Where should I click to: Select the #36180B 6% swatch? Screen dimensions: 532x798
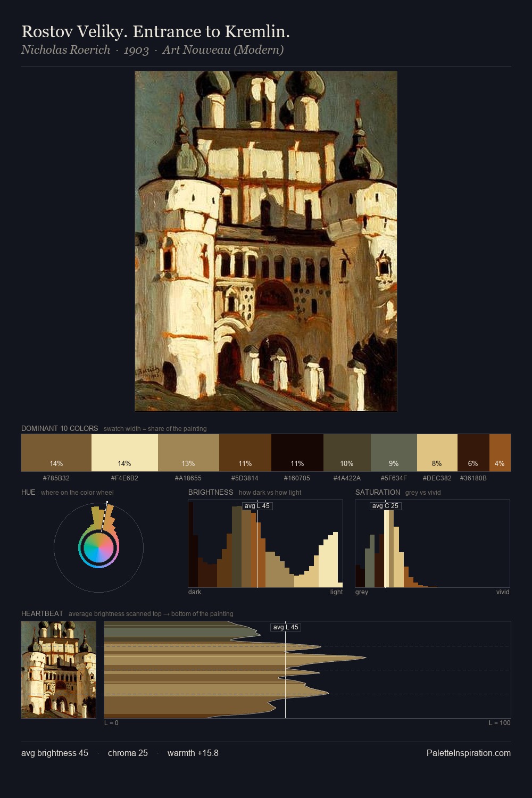click(473, 453)
